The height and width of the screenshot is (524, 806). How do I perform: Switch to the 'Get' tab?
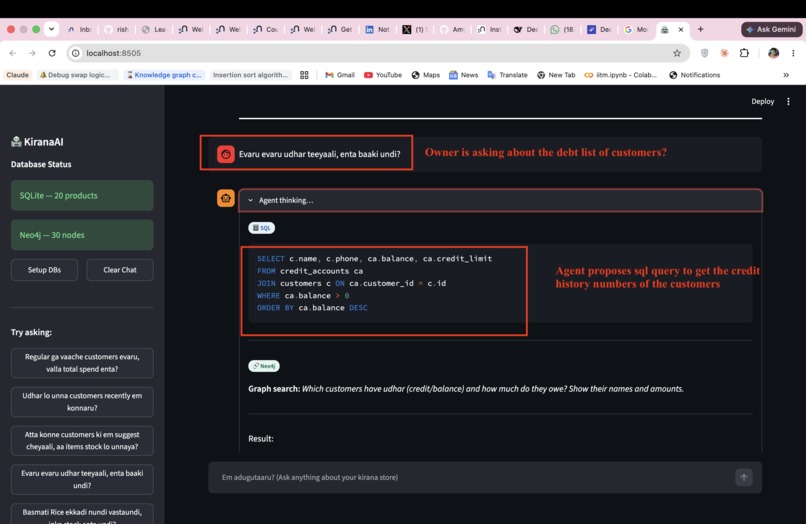pos(340,29)
